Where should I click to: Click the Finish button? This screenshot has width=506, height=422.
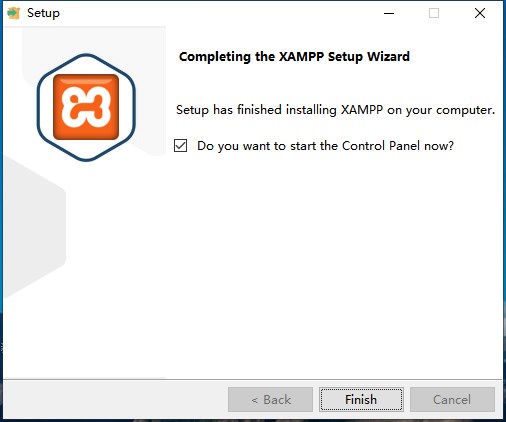click(361, 399)
